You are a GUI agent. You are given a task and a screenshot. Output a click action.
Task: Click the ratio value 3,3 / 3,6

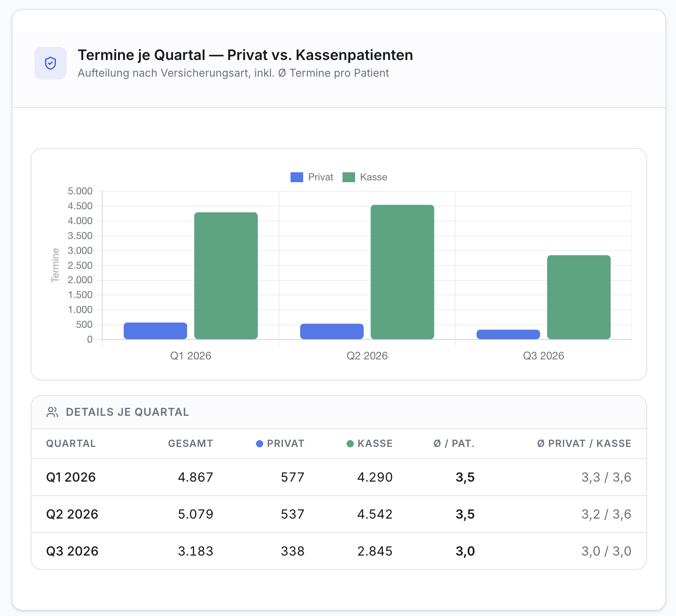[606, 477]
